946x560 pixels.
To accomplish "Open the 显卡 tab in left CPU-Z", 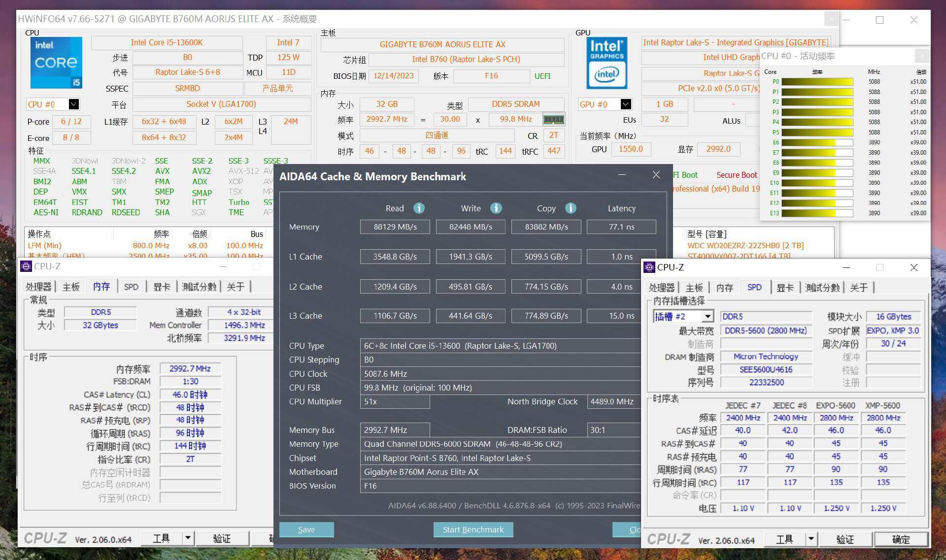I will (162, 287).
